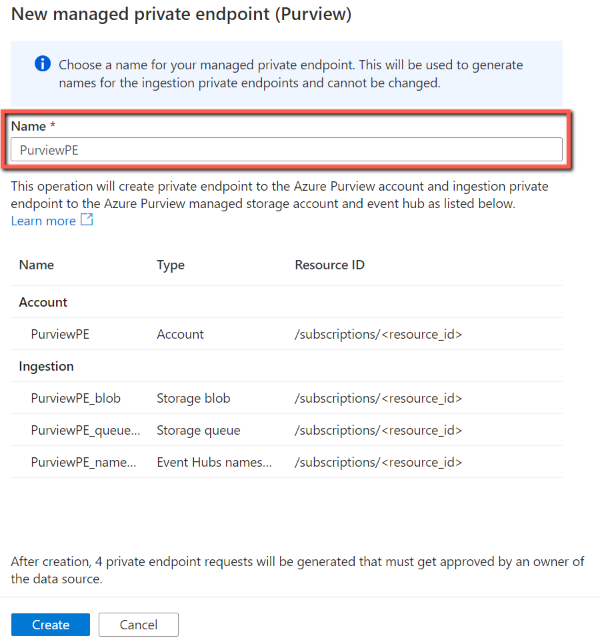Select the Resource ID column header

[330, 265]
